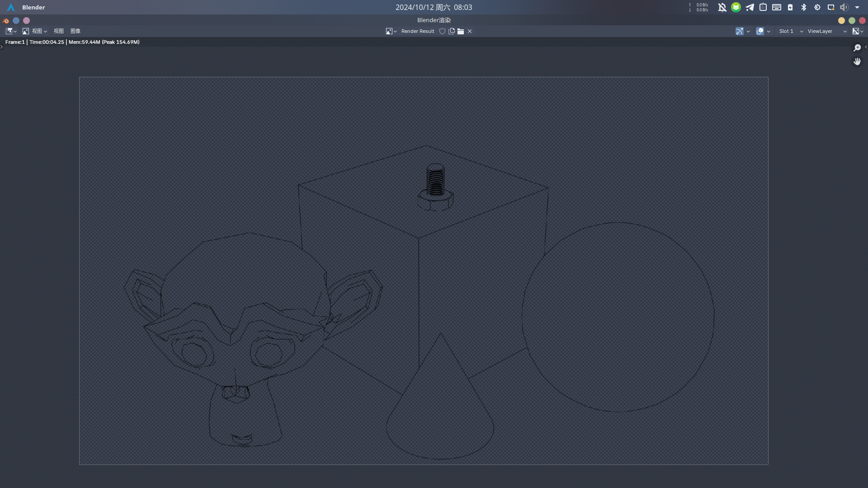Click the date and time clock
868x488 pixels.
434,7
